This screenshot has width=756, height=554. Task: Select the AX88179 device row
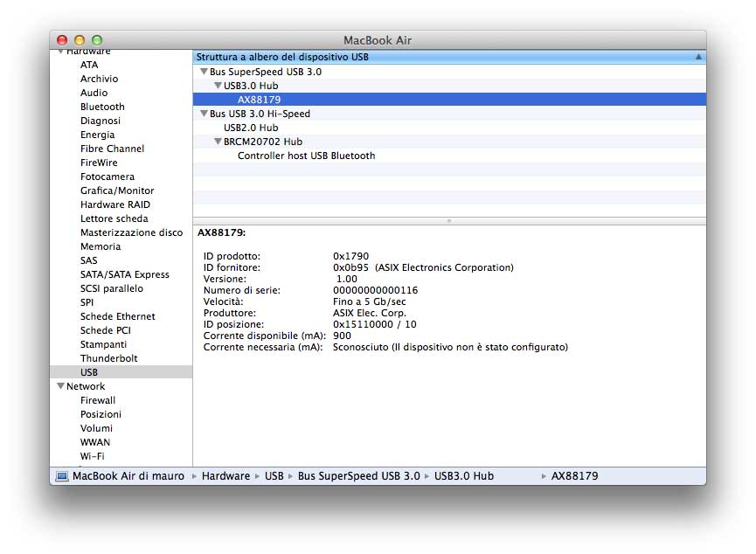click(449, 100)
